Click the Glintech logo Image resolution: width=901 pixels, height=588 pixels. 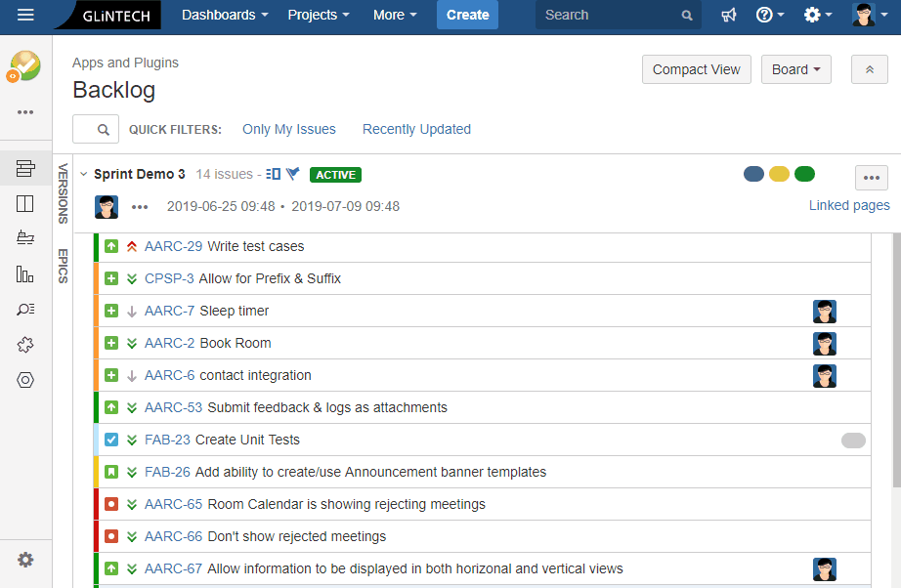coord(107,15)
